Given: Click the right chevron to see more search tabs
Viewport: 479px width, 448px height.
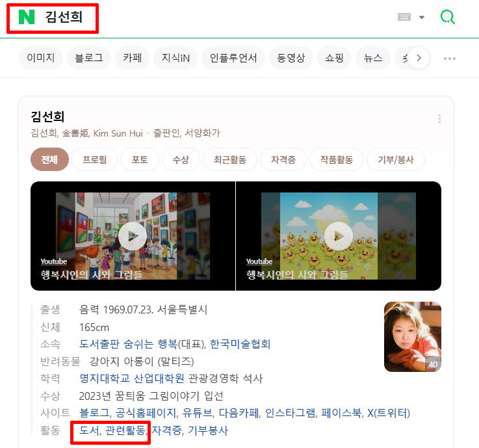Looking at the screenshot, I should 419,58.
